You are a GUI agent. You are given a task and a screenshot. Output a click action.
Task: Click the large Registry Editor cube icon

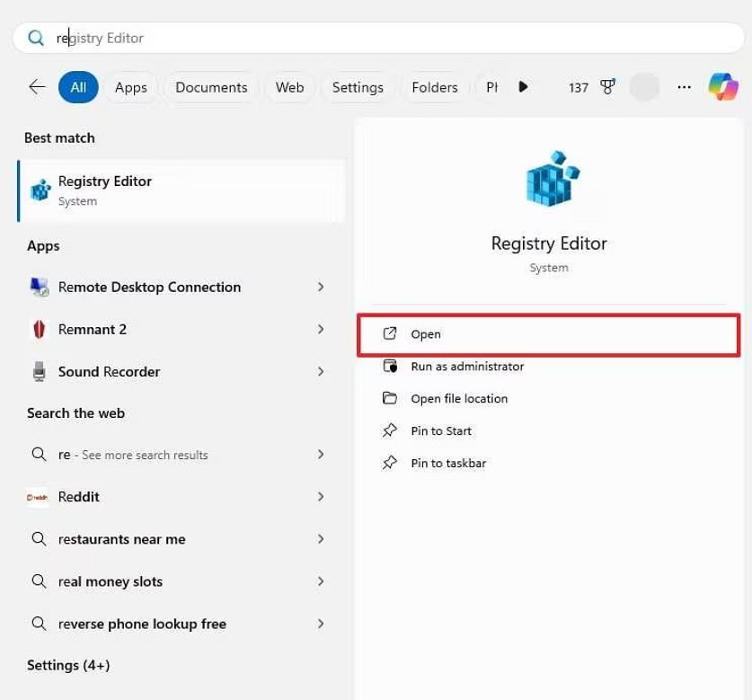552,179
